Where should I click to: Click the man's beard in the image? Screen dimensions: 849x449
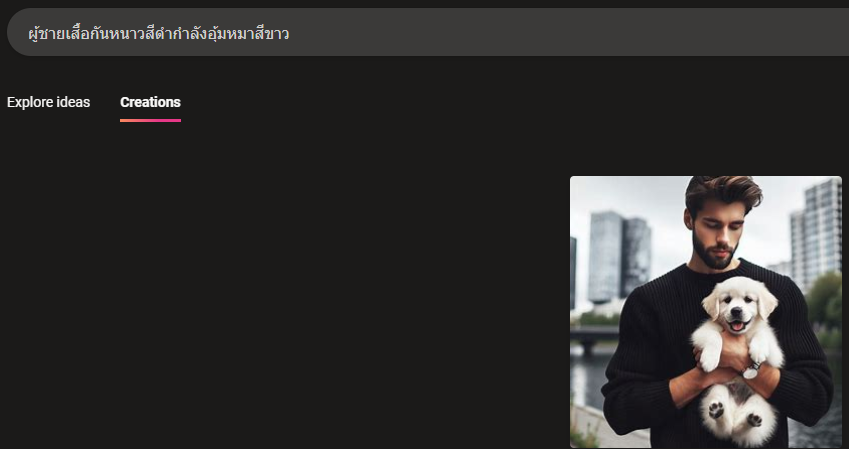[x=716, y=253]
